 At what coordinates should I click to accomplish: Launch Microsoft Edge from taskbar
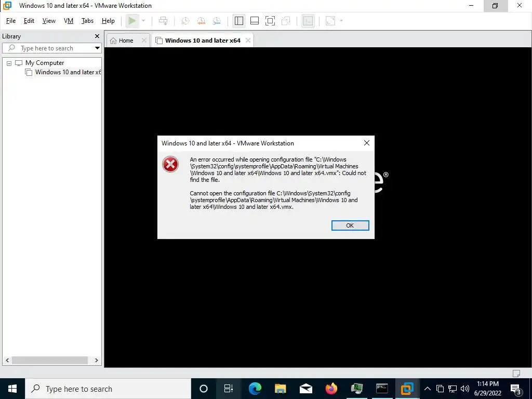[255, 389]
